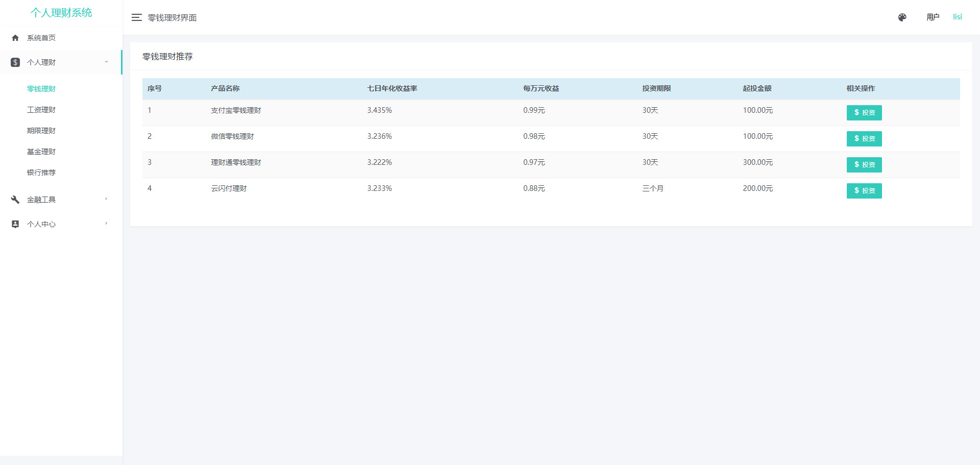Image resolution: width=980 pixels, height=465 pixels.
Task: Click the hamburger menu collapse icon
Action: 136,17
